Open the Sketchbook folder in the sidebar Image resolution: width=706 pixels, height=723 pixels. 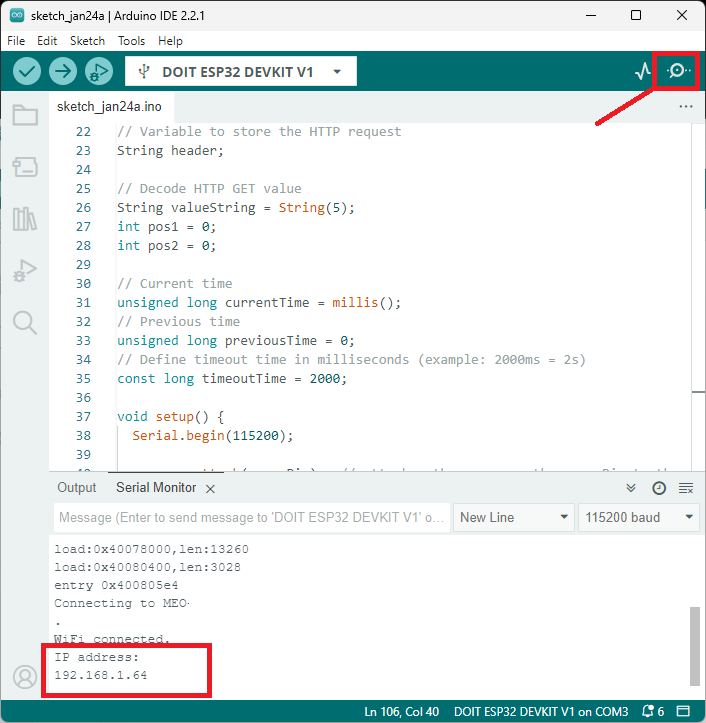25,115
